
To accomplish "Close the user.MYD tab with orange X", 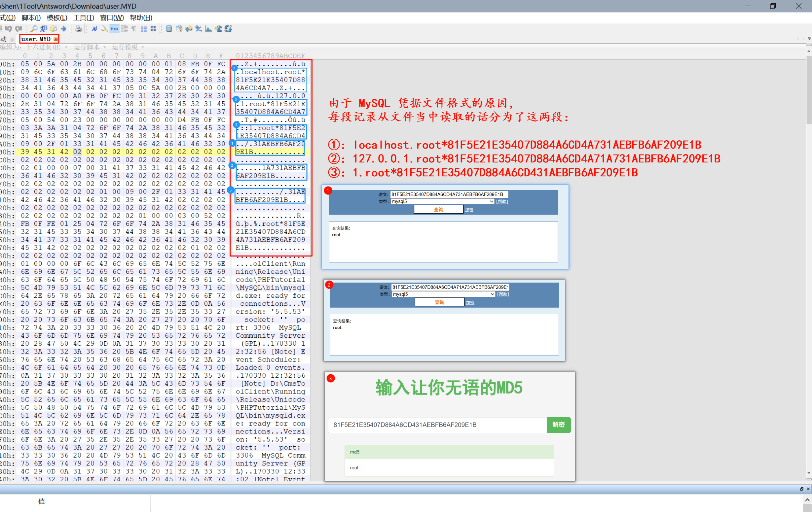I will (55, 39).
